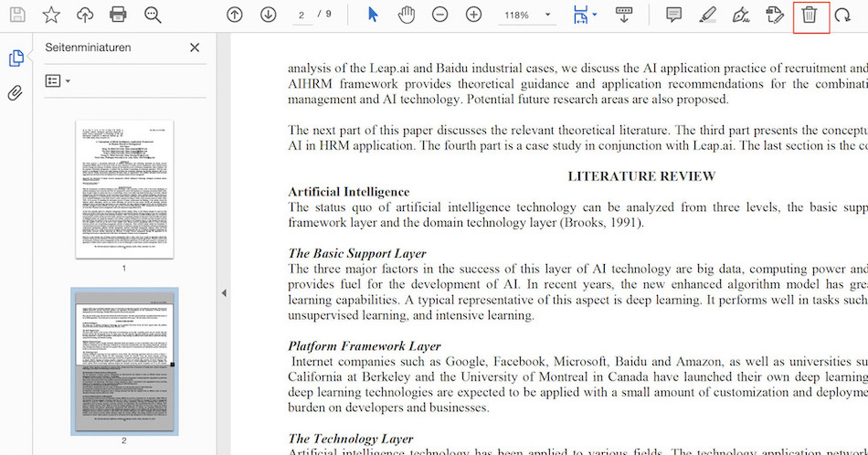Print the document with printer icon
The image size is (868, 455).
pos(118,15)
